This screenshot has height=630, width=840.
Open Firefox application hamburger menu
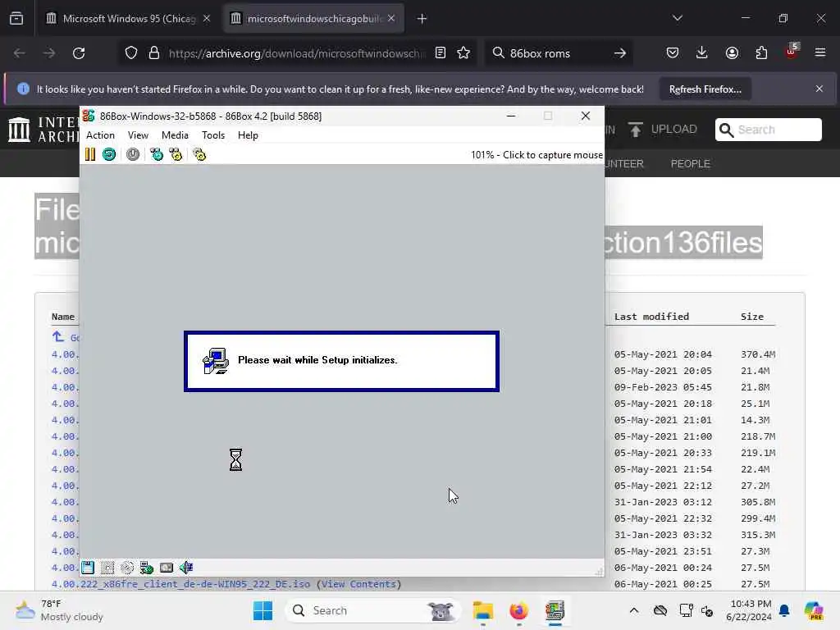click(x=820, y=52)
